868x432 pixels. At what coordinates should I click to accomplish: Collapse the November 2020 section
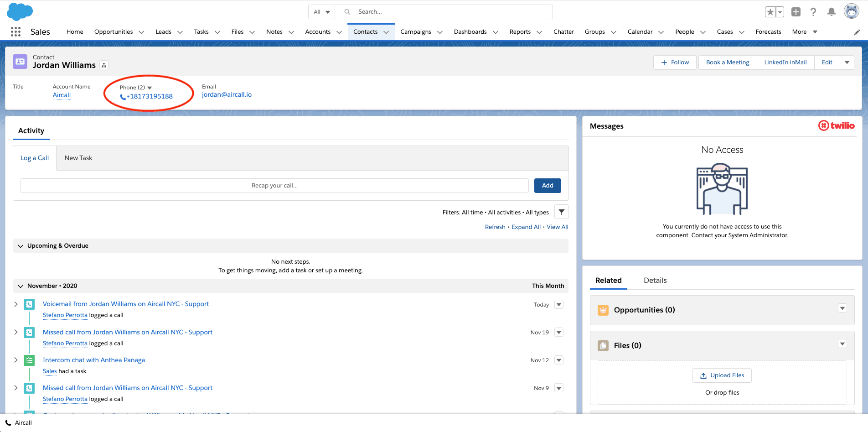tap(20, 286)
